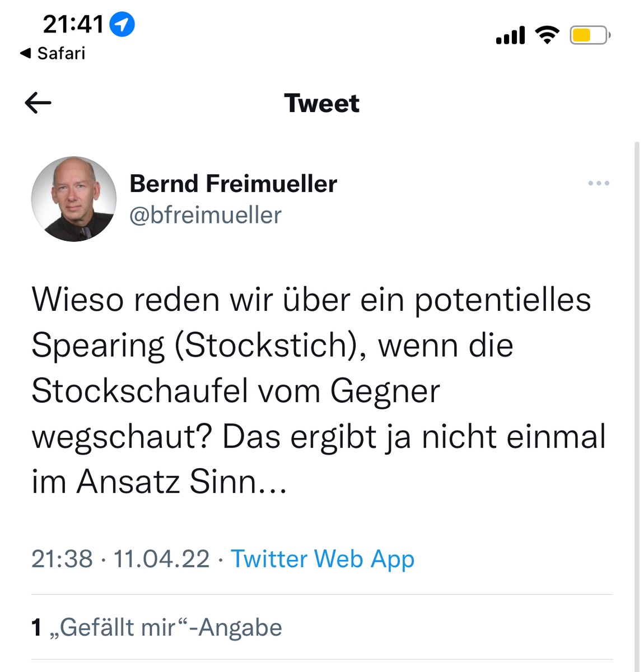
Task: Tap the battery indicator icon
Action: point(590,35)
